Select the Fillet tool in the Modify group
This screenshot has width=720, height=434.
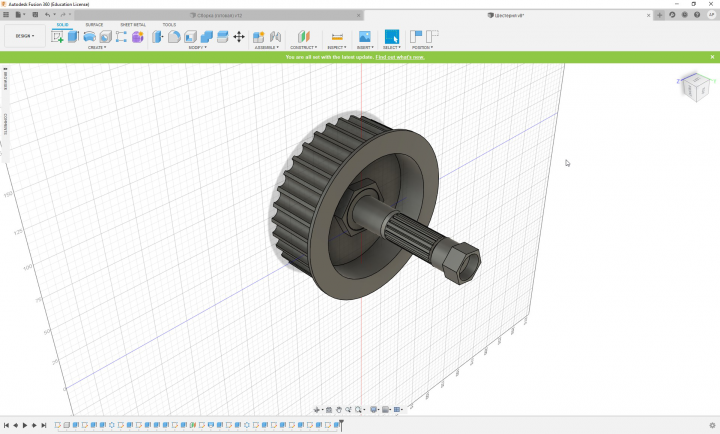click(174, 37)
